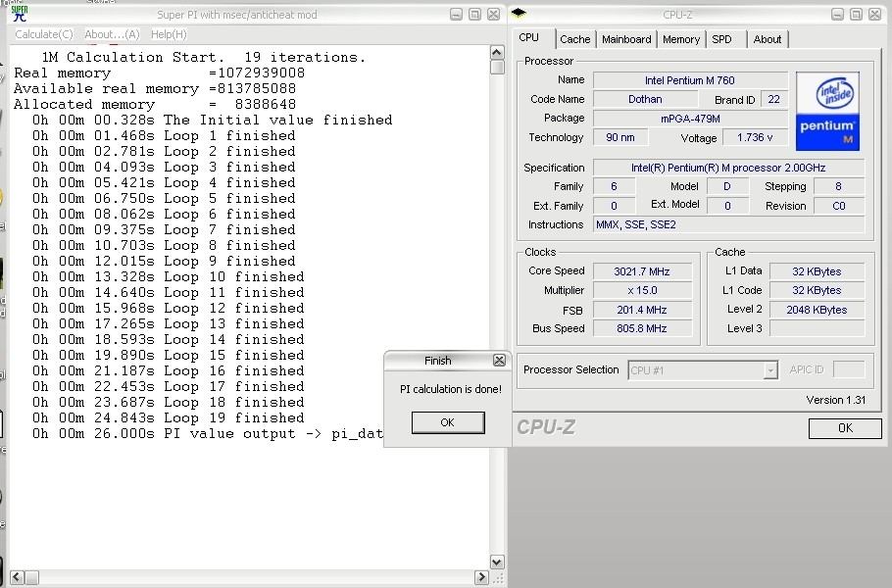
Task: Click the Level 2 value 2048 KBytes
Action: point(817,310)
